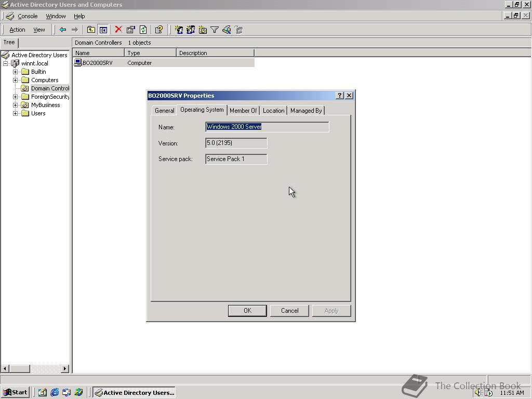
Task: Switch to the Managed By tab
Action: click(x=306, y=111)
